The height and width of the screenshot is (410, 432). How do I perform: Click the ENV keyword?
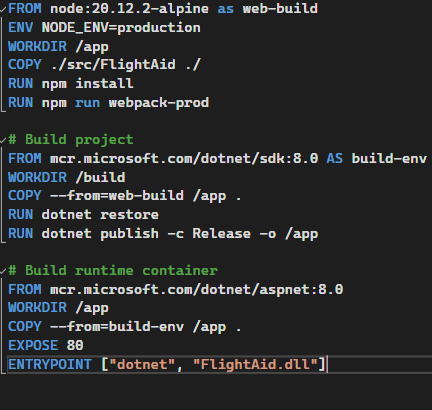pos(20,27)
